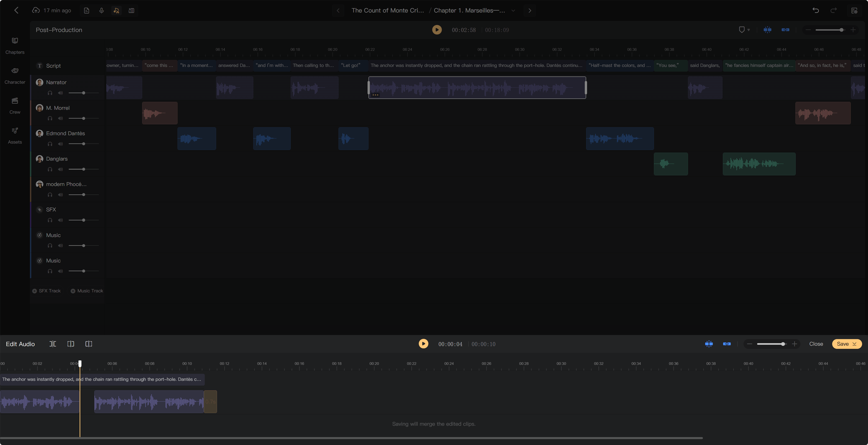Screen dimensions: 868x445
Task: Solo the Edmond Dantès track headphone icon
Action: pyautogui.click(x=50, y=144)
